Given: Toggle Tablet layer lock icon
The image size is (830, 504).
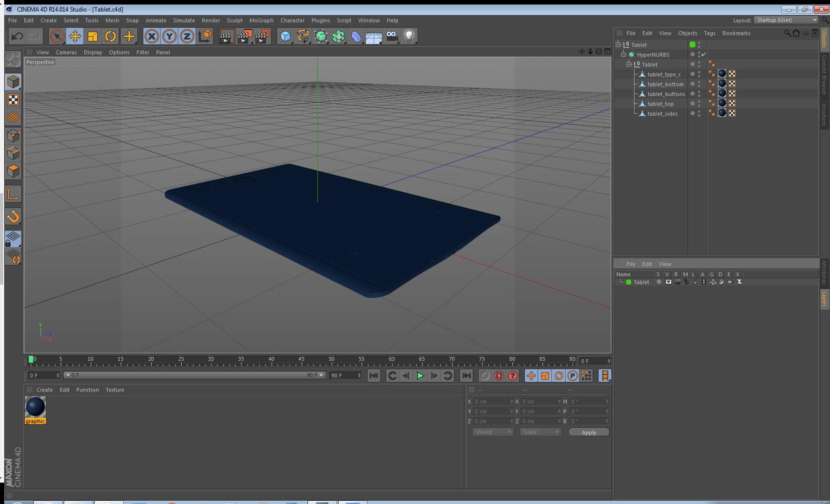Looking at the screenshot, I should tap(695, 282).
